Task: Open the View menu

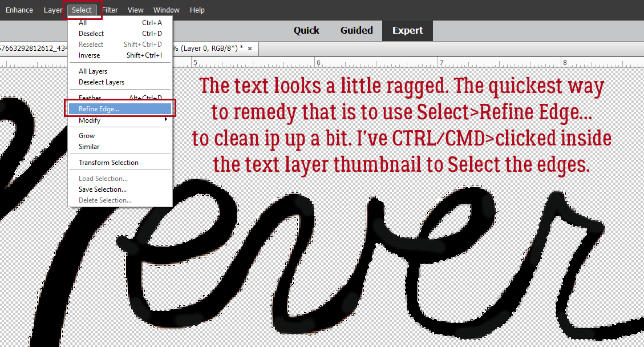Action: click(136, 10)
